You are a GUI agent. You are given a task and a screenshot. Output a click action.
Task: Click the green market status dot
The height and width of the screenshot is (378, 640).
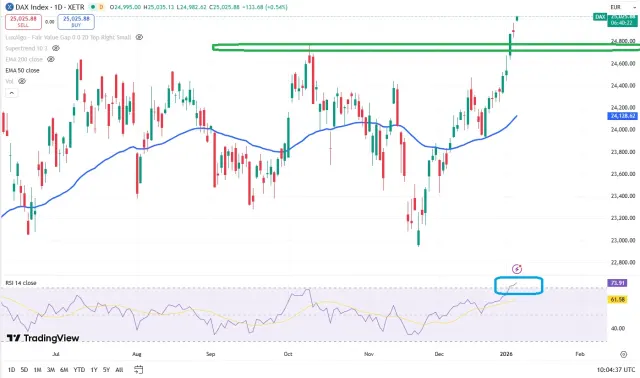(93, 7)
